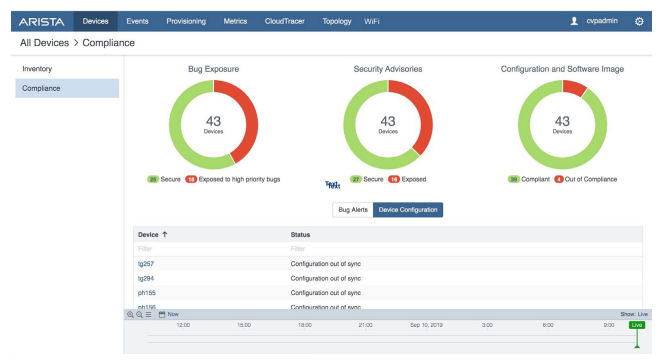Viewport: 665px width, 360px height.
Task: Zoom out on the timeline
Action: click(x=139, y=315)
